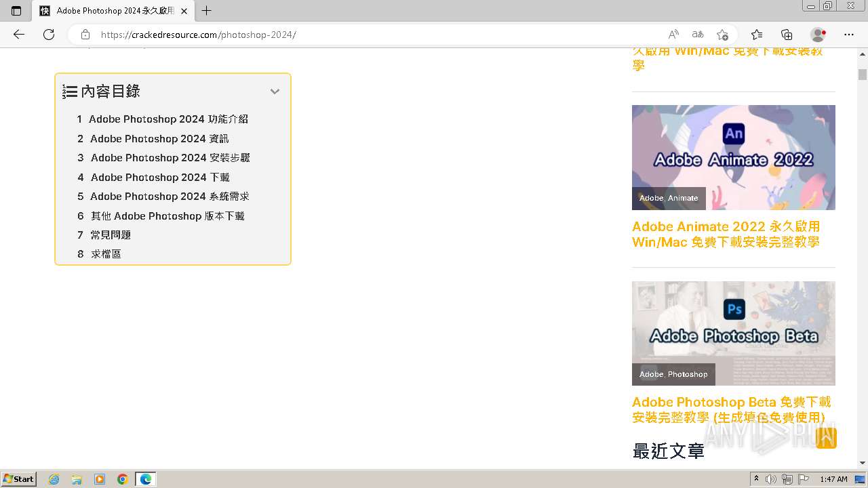This screenshot has width=868, height=488.
Task: Show hidden system tray icons
Action: (756, 479)
